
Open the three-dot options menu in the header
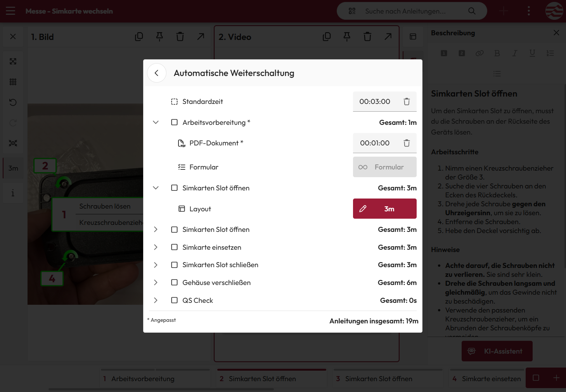[x=528, y=11]
